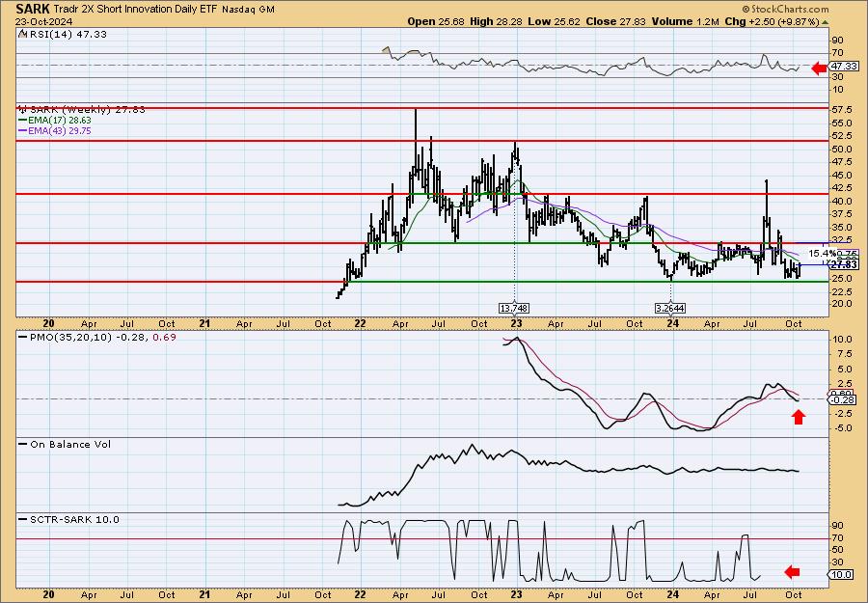This screenshot has width=868, height=603.
Task: Click the 27.83 current price tag on the axis
Action: [844, 264]
